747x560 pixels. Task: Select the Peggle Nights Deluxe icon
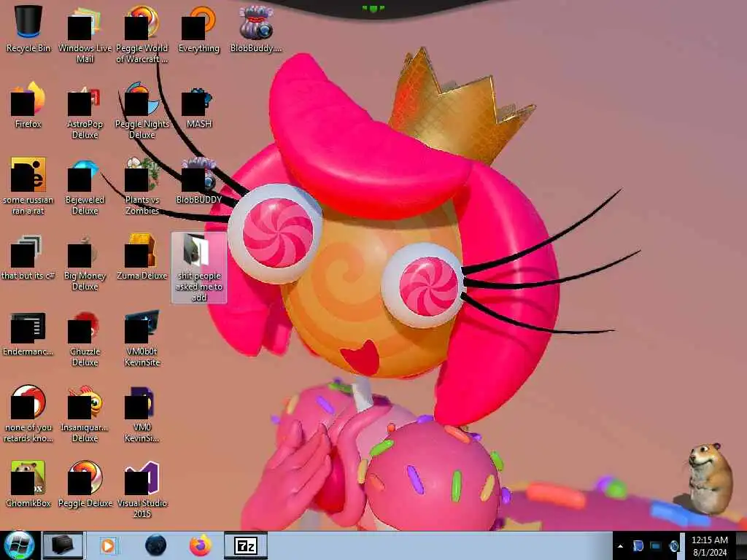[x=142, y=111]
